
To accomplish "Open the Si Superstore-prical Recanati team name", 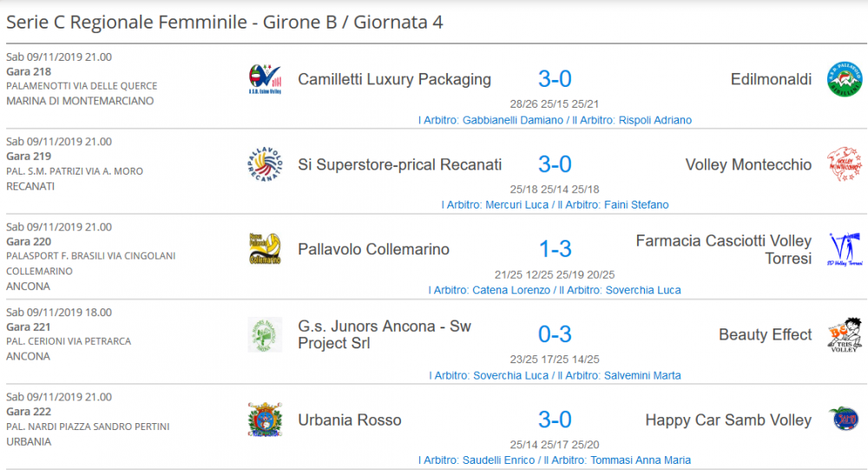I will (399, 164).
